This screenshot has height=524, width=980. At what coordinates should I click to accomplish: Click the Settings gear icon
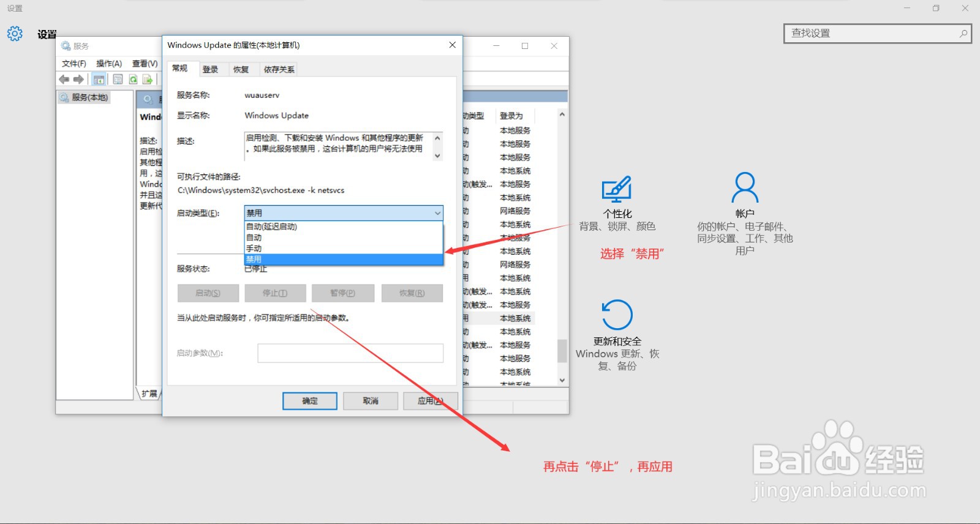15,34
